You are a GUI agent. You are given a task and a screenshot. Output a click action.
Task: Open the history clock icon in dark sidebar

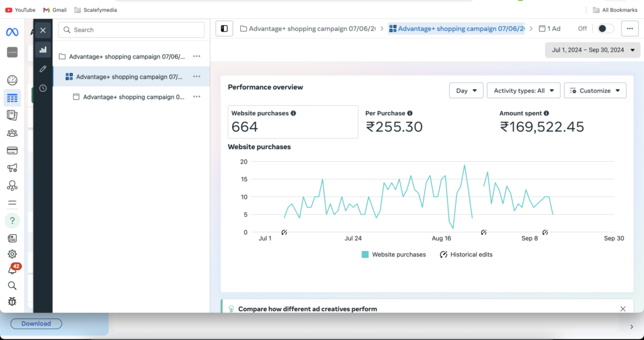pos(43,88)
